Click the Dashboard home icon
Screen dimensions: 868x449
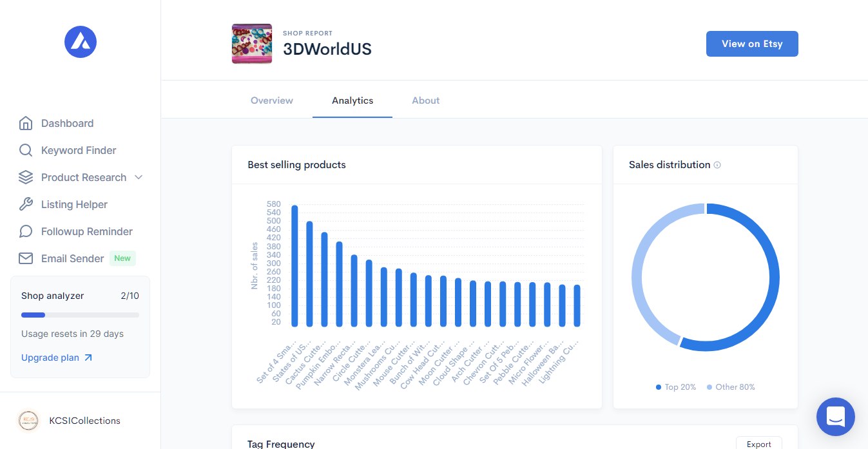point(26,123)
